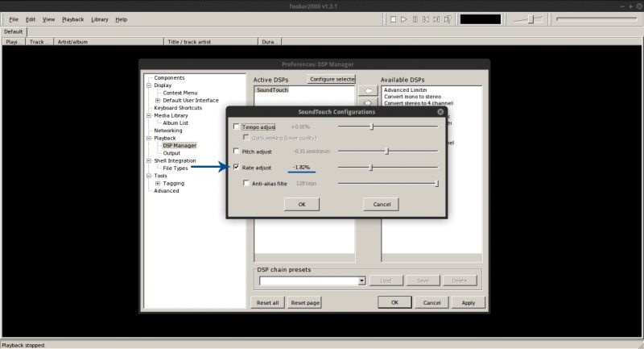Image resolution: width=644 pixels, height=349 pixels.
Task: Collapse the Display tree node
Action: point(149,85)
